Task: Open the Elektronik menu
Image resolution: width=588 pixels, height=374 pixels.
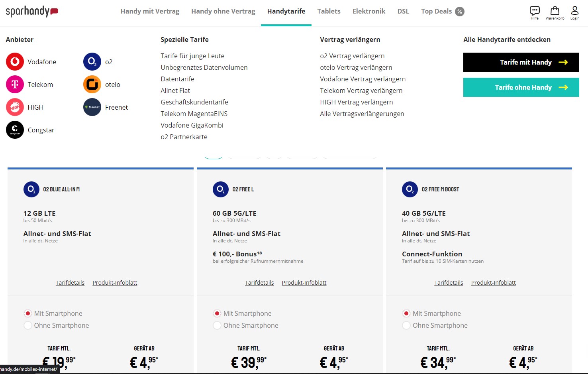Action: (x=369, y=11)
